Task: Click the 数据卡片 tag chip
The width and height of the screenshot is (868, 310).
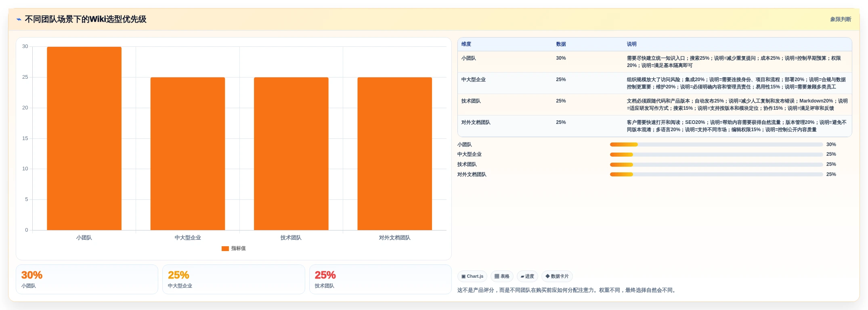Action: coord(557,276)
